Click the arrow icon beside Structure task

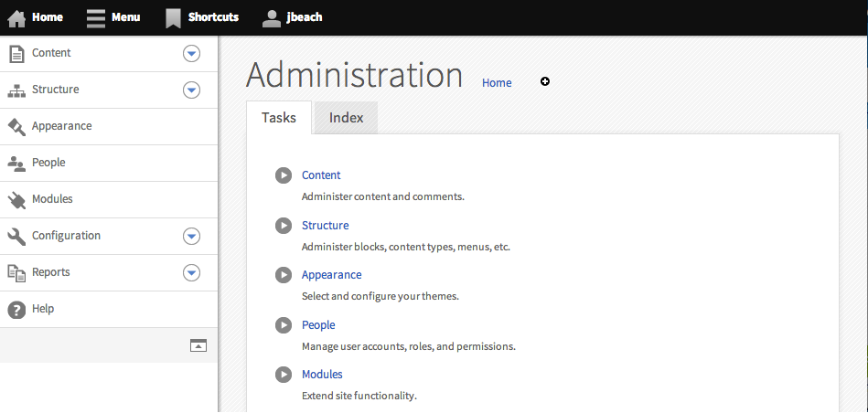[x=284, y=226]
